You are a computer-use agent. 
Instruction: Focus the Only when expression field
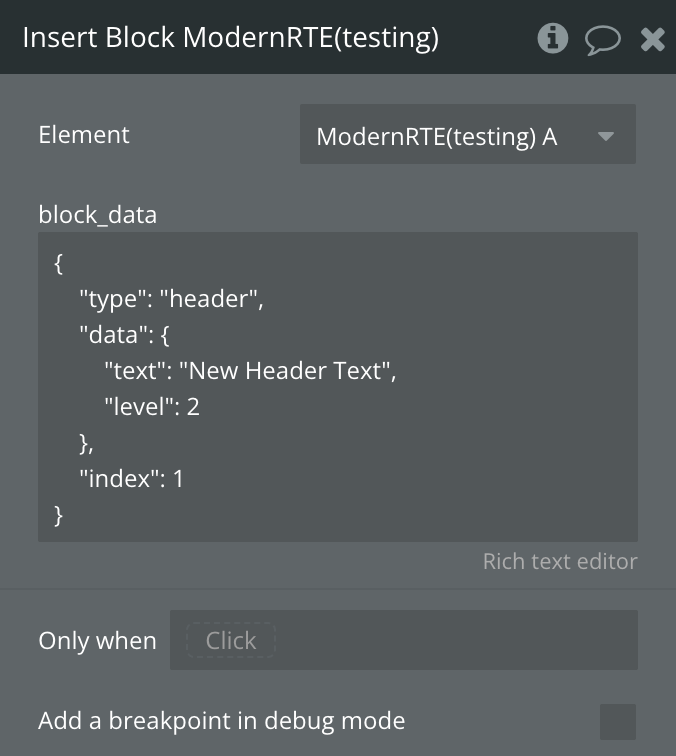tap(450, 640)
